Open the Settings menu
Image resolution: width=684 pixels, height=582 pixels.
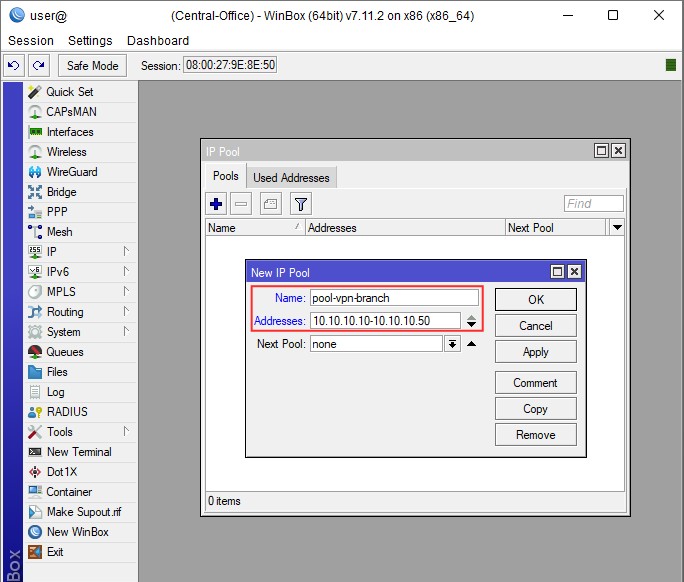90,41
